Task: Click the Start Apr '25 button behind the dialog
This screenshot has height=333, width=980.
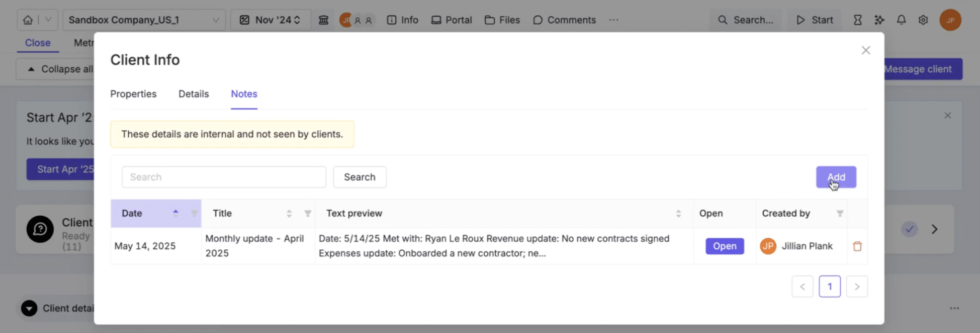Action: 60,169
